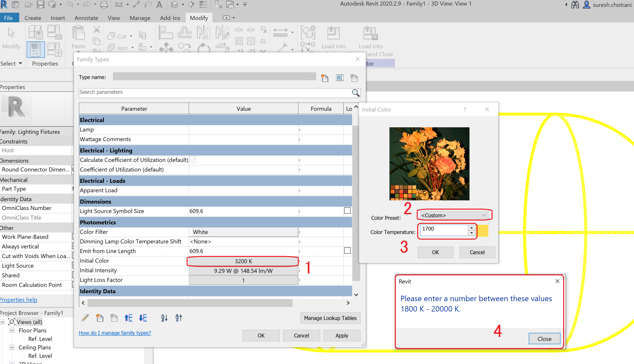Click the new parameter icon at dialog bottom

point(99,318)
